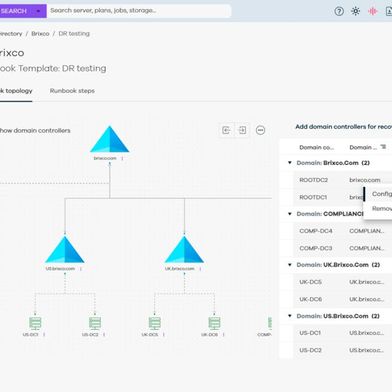Open menu dots beside UK-DC5 node
Image resolution: width=392 pixels, height=392 pixels.
point(164,334)
